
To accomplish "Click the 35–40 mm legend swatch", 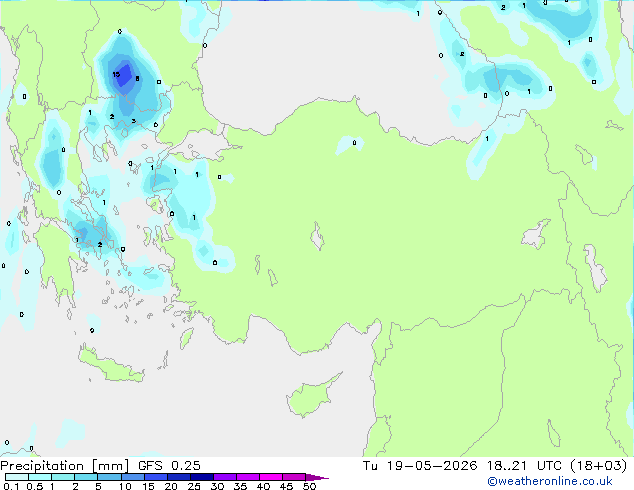I will point(247,477).
